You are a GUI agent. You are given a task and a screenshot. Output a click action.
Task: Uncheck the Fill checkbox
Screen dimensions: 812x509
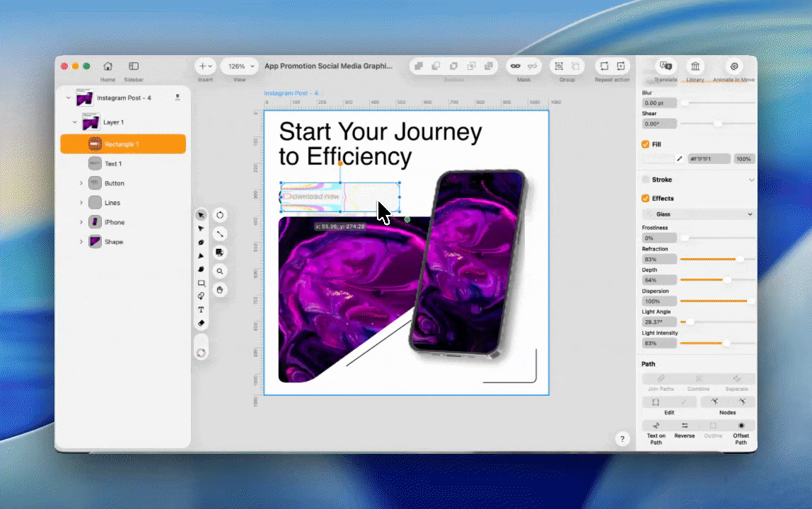[645, 144]
